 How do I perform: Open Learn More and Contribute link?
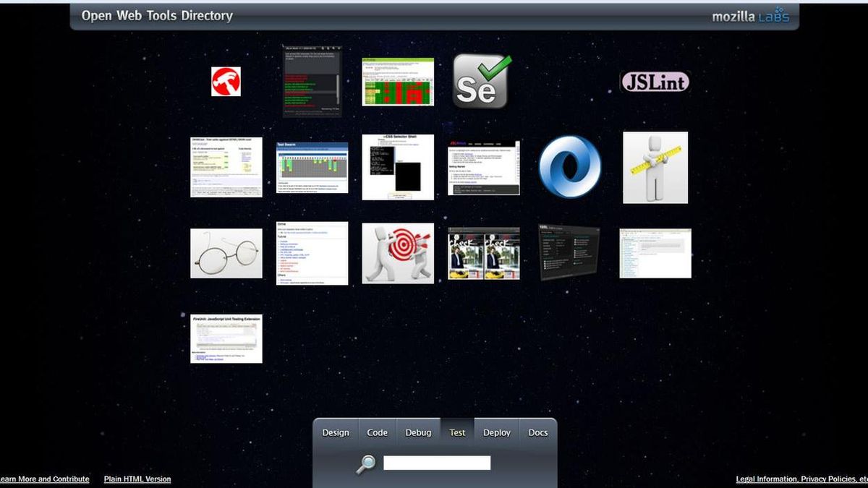pos(44,479)
